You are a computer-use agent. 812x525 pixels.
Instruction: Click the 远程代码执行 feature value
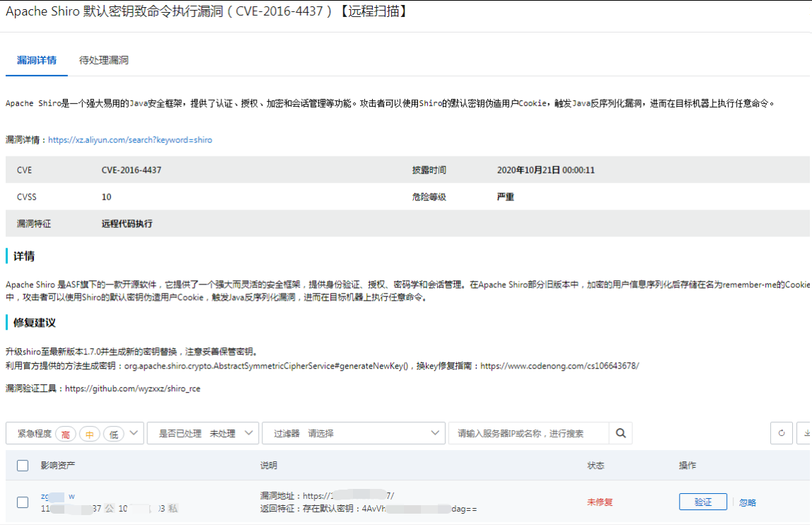click(x=127, y=224)
